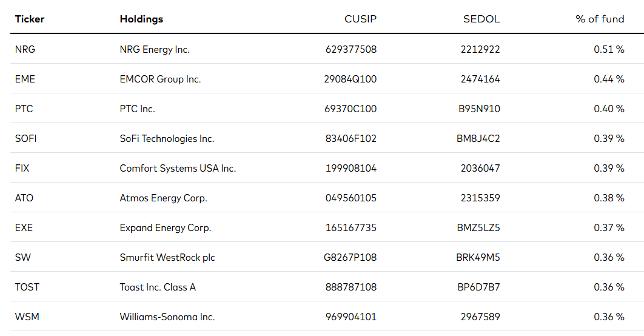The height and width of the screenshot is (336, 644).
Task: Click Expand Energy Corp. holding name
Action: pyautogui.click(x=165, y=227)
